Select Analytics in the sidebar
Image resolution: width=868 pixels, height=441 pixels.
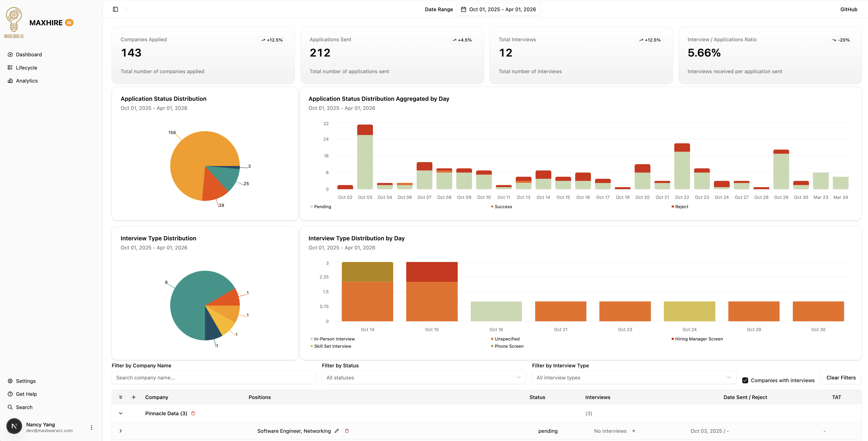click(x=27, y=80)
